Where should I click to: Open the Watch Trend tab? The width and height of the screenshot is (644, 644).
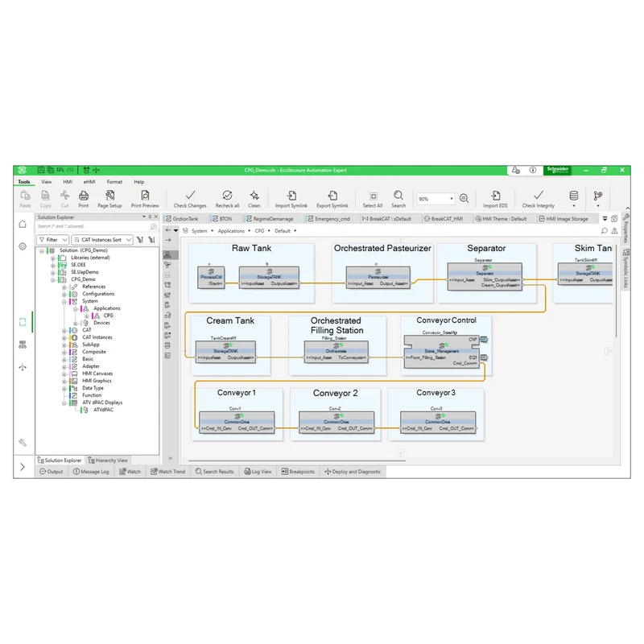(x=168, y=472)
